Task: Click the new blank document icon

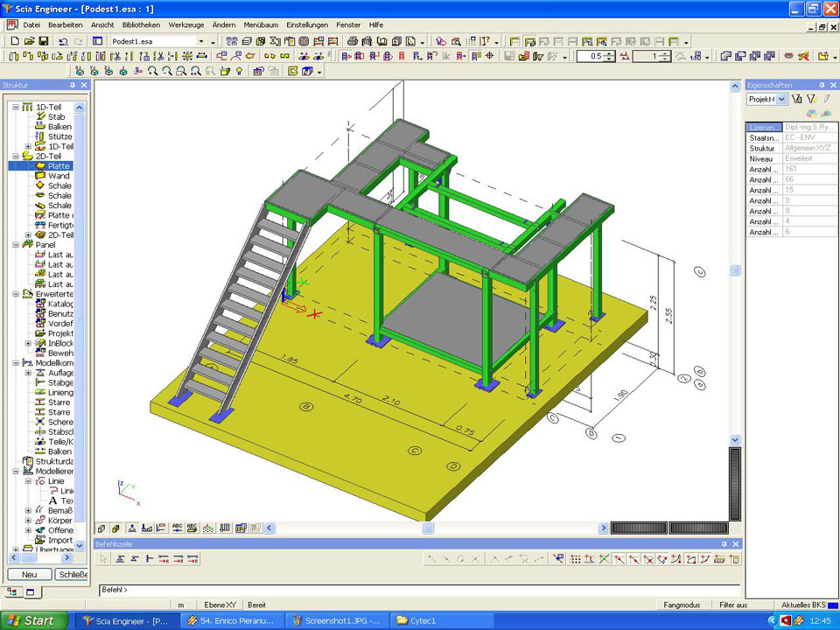Action: tap(15, 41)
